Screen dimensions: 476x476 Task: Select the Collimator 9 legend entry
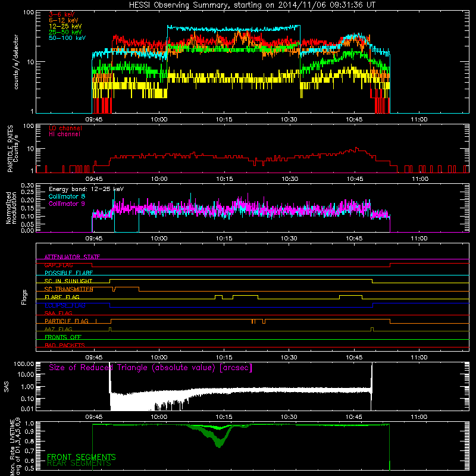tap(67, 203)
